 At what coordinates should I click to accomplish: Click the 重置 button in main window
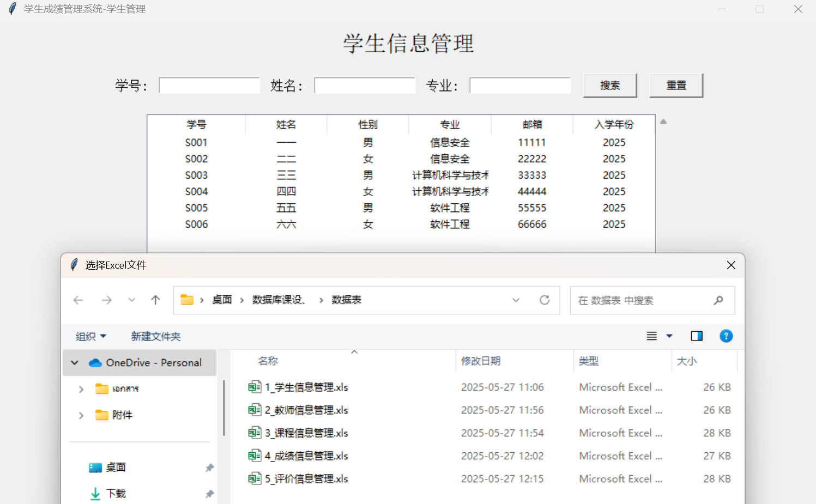(x=676, y=86)
